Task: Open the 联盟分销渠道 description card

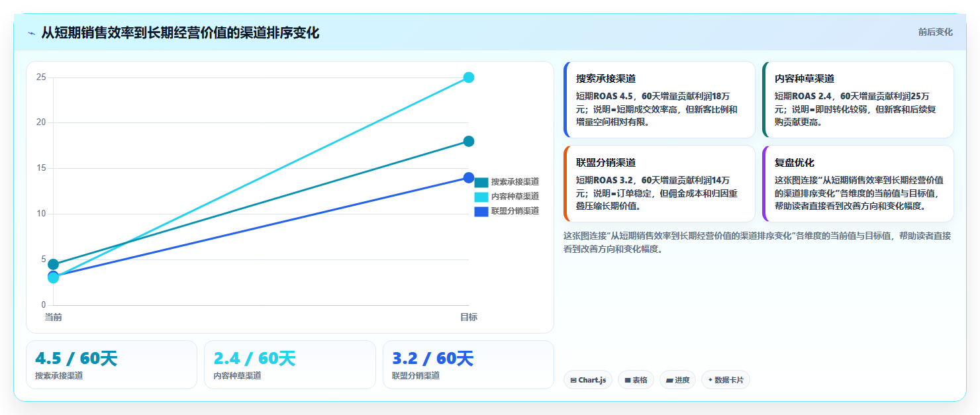Action: [x=659, y=183]
